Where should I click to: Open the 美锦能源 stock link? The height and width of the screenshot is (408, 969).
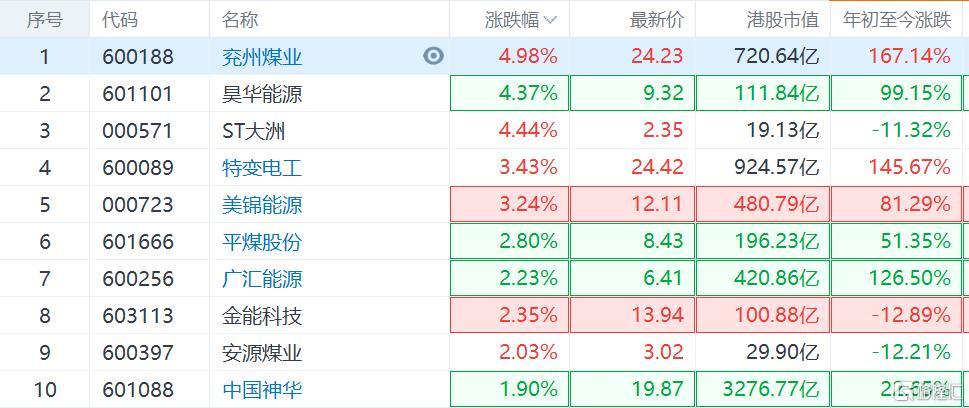[x=262, y=205]
